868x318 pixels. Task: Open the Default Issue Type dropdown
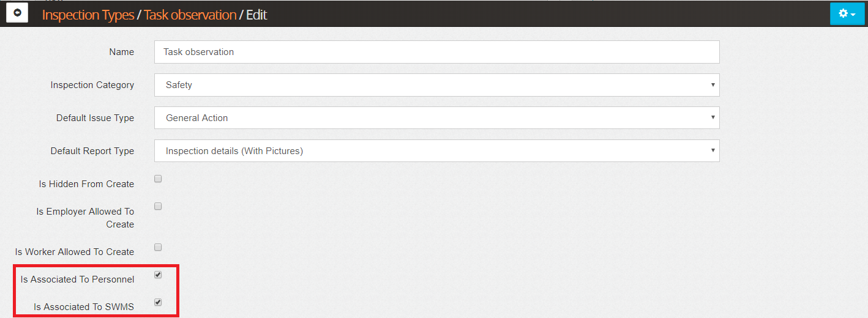[436, 118]
